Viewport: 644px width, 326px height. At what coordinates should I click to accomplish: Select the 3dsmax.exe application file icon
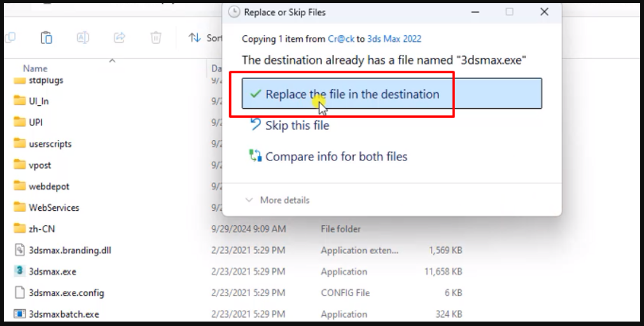point(19,271)
